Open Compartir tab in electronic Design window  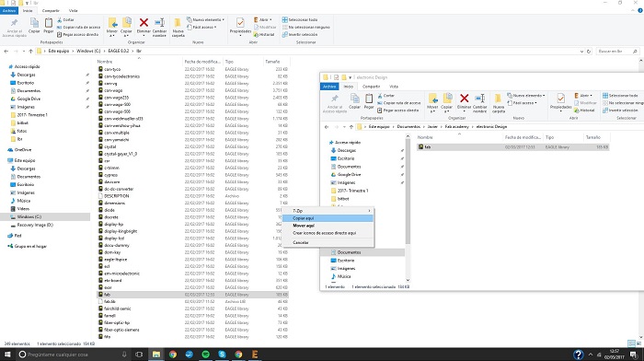(x=371, y=87)
